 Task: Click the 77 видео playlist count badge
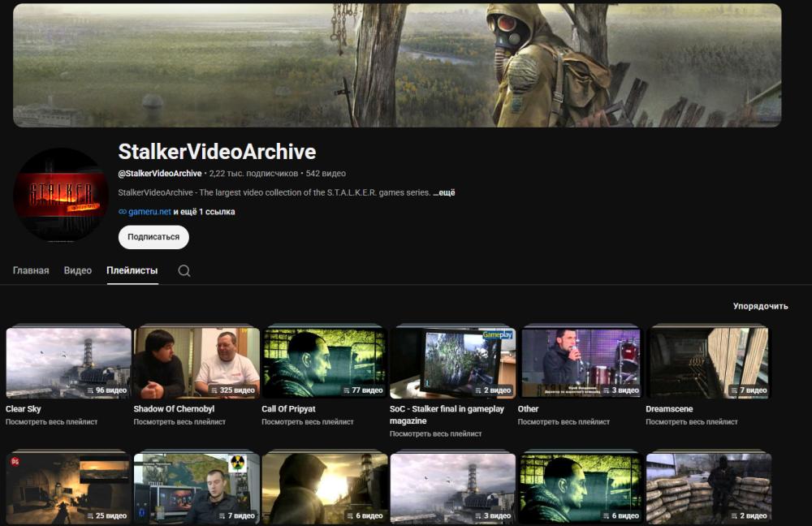363,390
